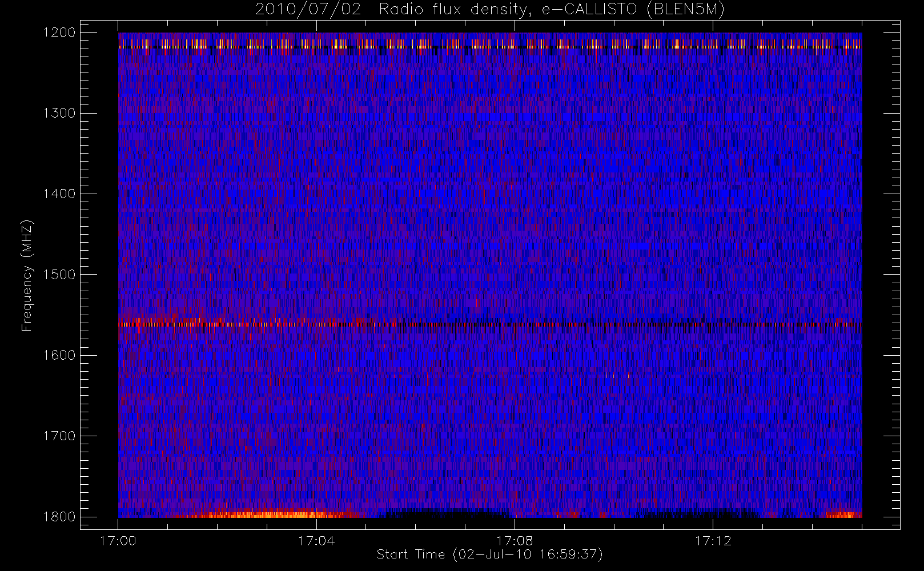Image resolution: width=924 pixels, height=571 pixels.
Task: Click the 1200 frequency tick label
Action: pos(59,32)
